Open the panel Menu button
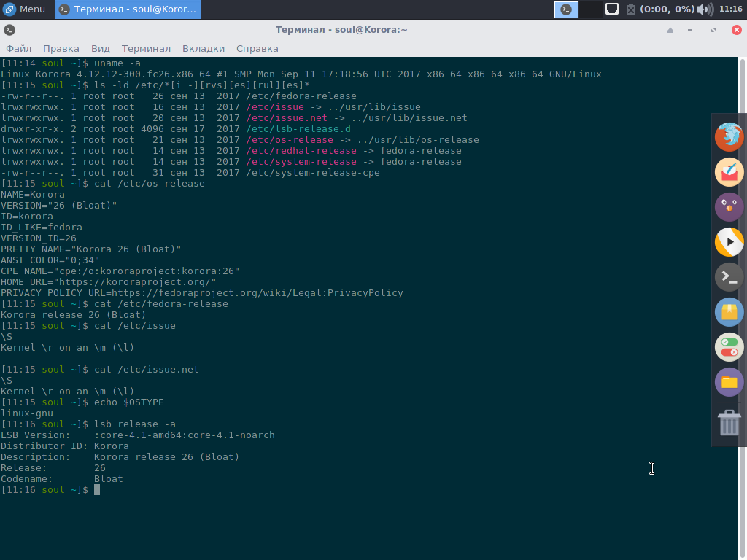747x560 pixels. pos(24,9)
